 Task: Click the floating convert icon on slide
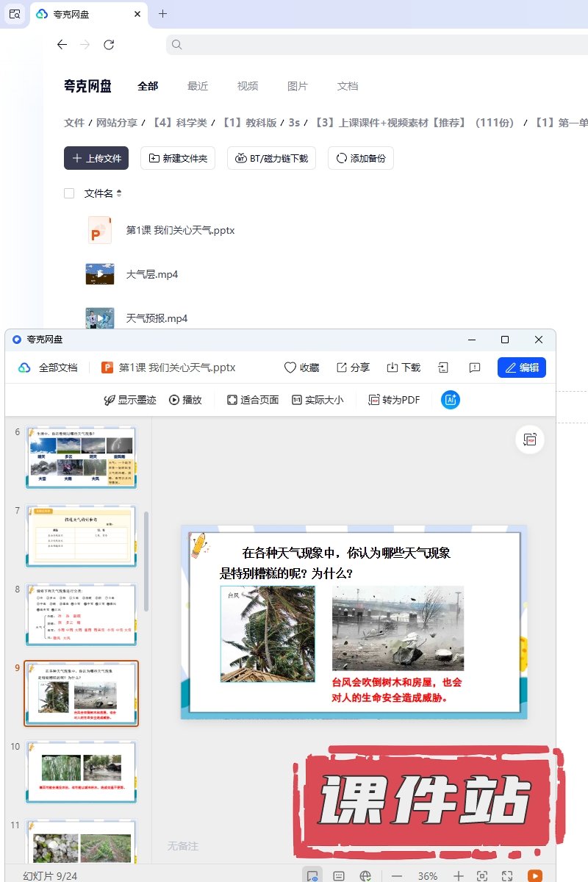point(529,440)
